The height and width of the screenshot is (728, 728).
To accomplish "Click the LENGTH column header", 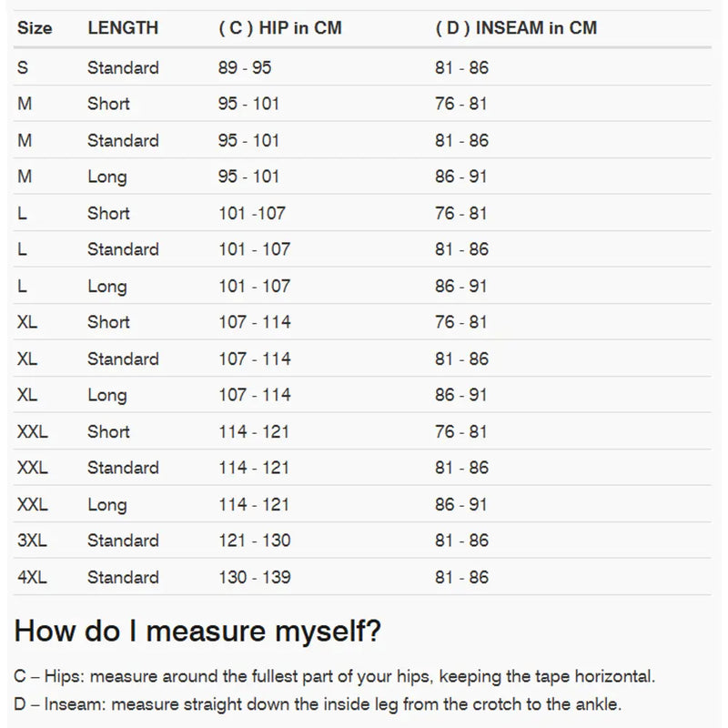I will 123,27.
